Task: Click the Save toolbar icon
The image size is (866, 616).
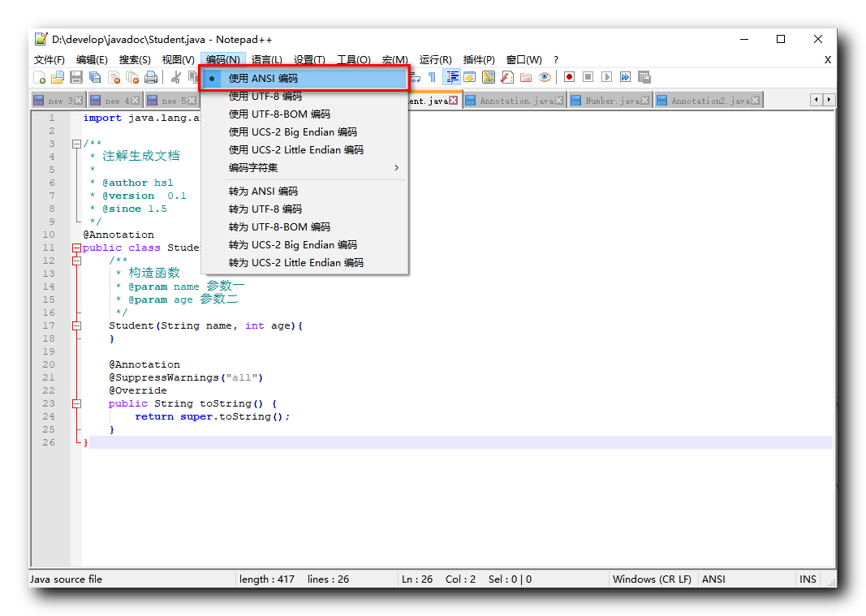Action: point(76,77)
